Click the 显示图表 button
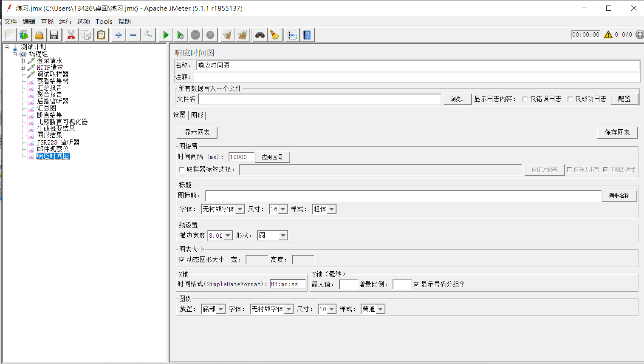Image resolution: width=644 pixels, height=364 pixels. tap(197, 133)
